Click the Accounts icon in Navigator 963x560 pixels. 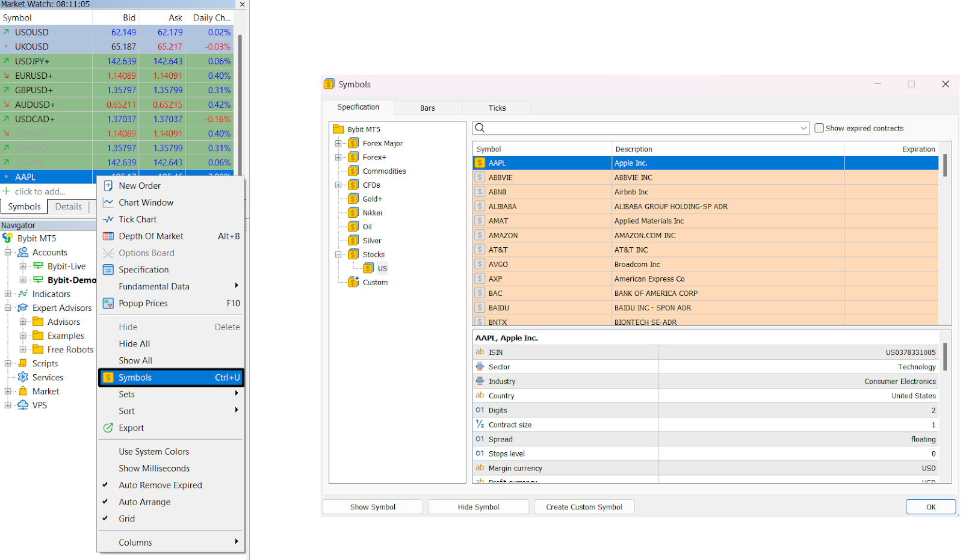click(23, 253)
